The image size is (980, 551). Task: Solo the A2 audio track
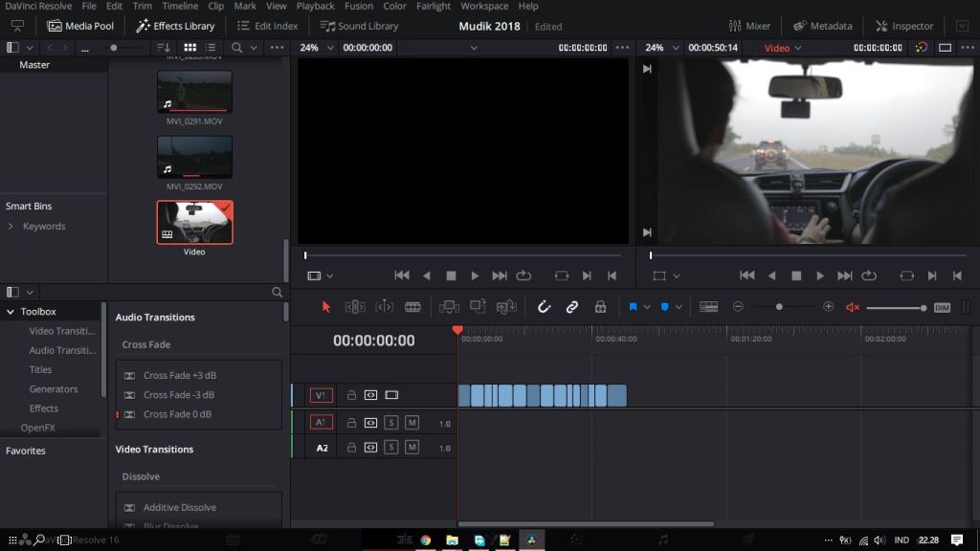pos(391,446)
